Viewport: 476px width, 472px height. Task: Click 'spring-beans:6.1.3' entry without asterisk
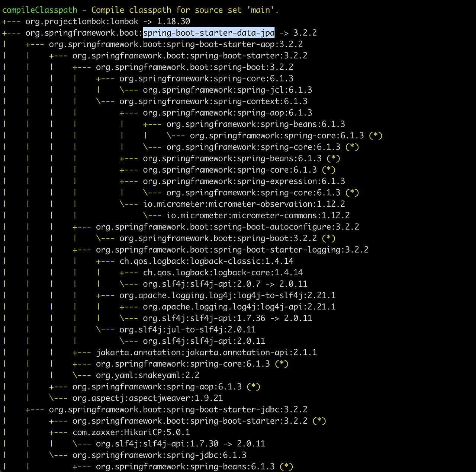coord(256,124)
